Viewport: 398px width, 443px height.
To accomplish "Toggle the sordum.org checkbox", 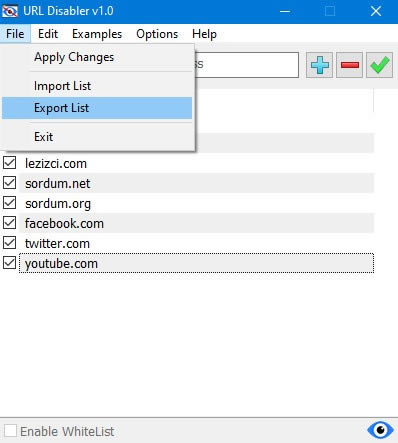I will click(10, 203).
